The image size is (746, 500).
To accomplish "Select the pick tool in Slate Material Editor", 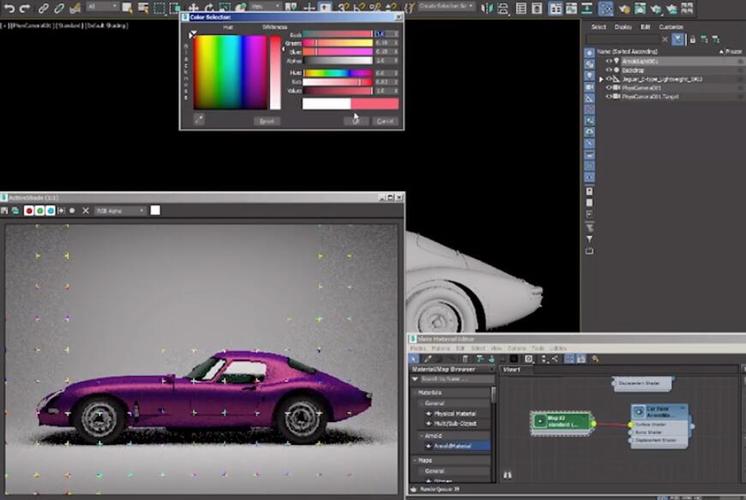I will coord(427,358).
